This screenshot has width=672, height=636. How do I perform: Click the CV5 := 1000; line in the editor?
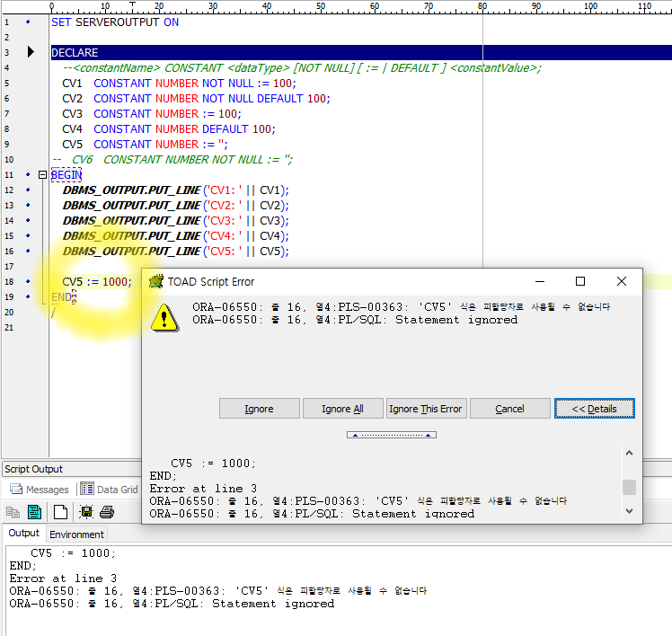coord(97,282)
